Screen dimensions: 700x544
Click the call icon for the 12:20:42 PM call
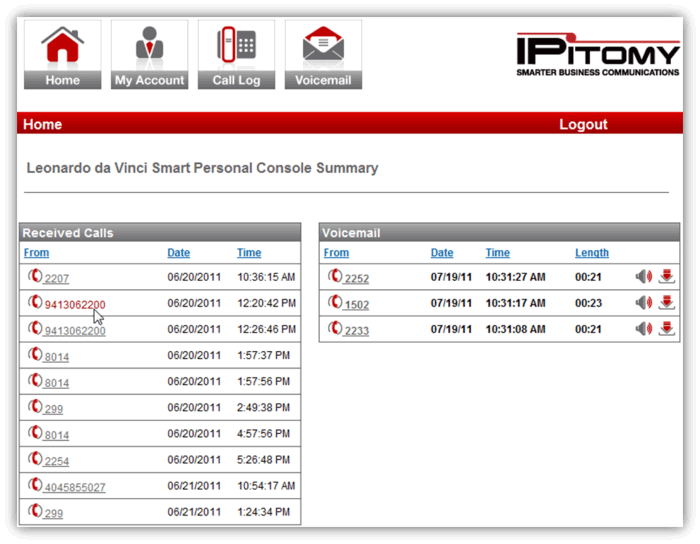(x=35, y=302)
